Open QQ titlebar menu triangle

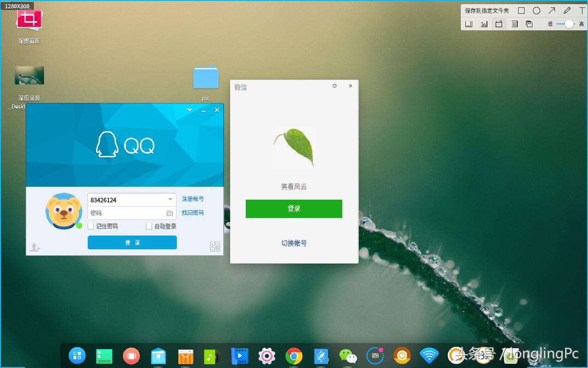189,110
